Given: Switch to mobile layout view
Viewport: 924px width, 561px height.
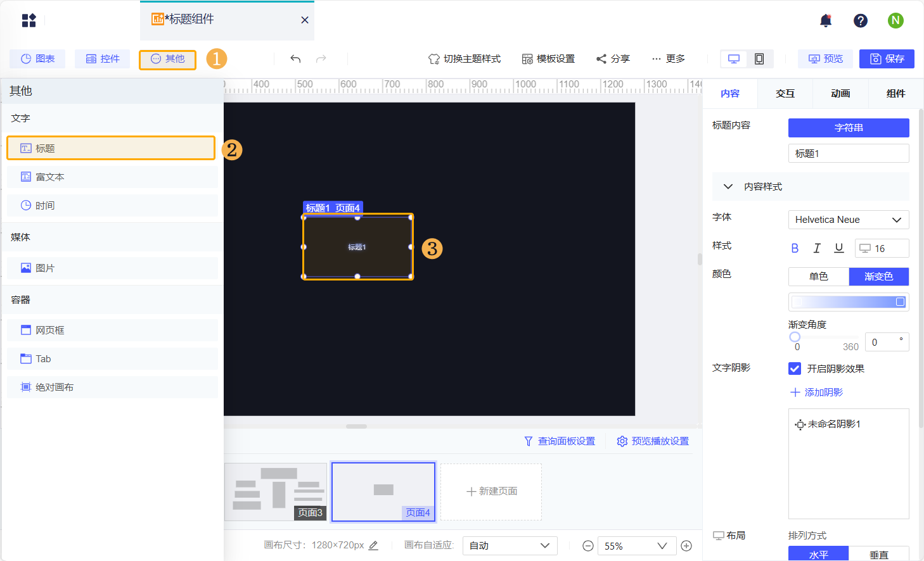Looking at the screenshot, I should (759, 59).
